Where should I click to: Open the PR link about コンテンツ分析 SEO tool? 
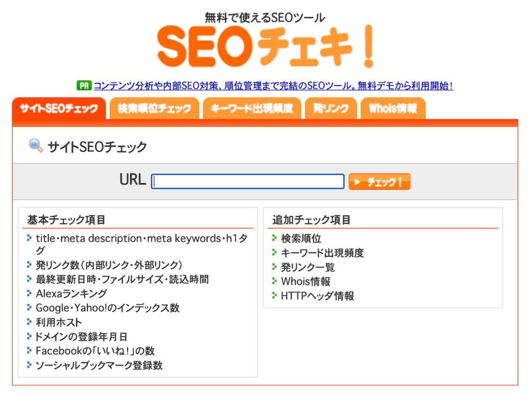coord(273,86)
